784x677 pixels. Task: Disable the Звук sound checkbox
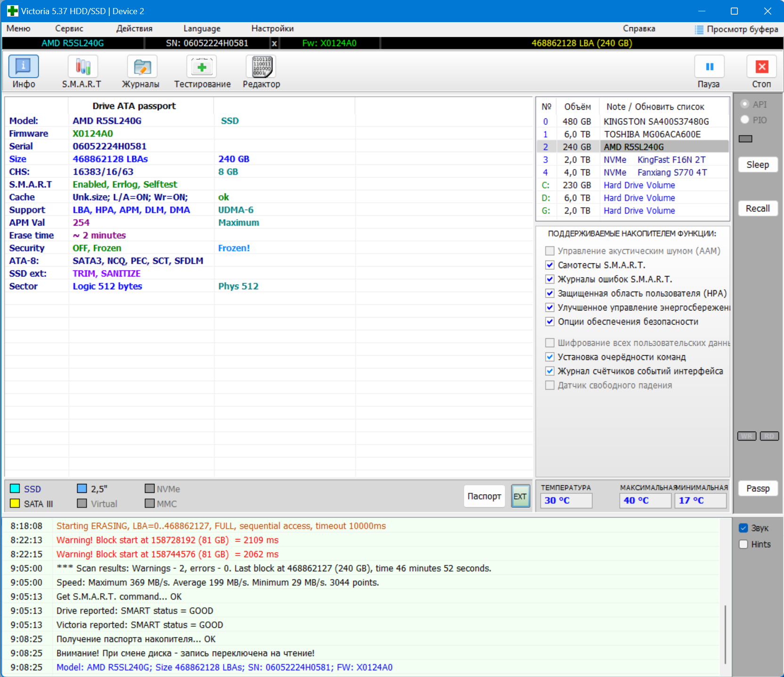click(x=744, y=528)
